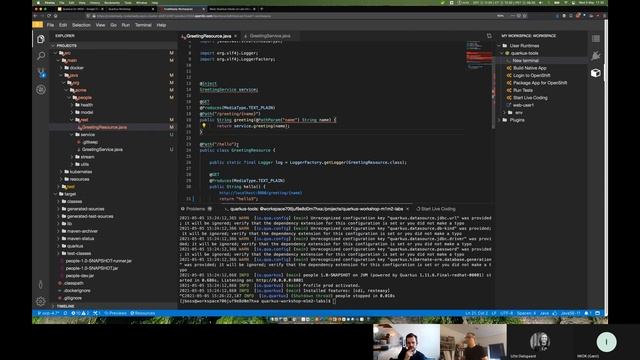Viewport: 640px width, 360px height.
Task: Open GreetingService.java from the Explorer tree
Action: pyautogui.click(x=102, y=149)
